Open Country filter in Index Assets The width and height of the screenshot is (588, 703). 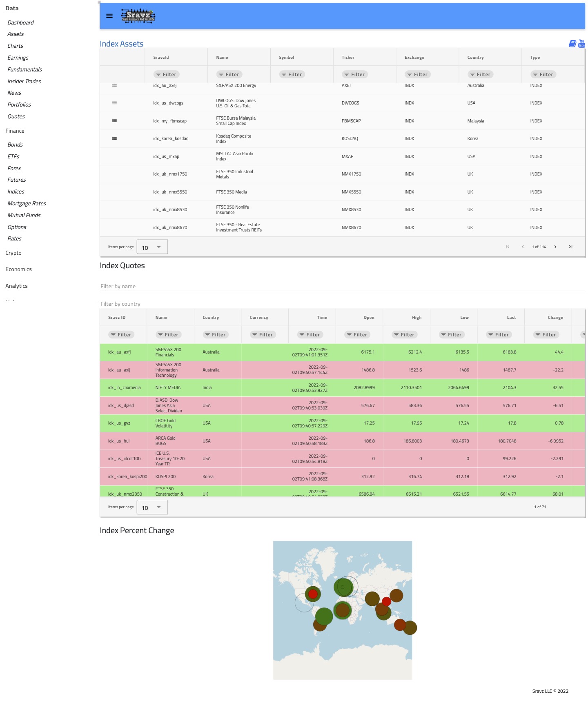click(481, 74)
